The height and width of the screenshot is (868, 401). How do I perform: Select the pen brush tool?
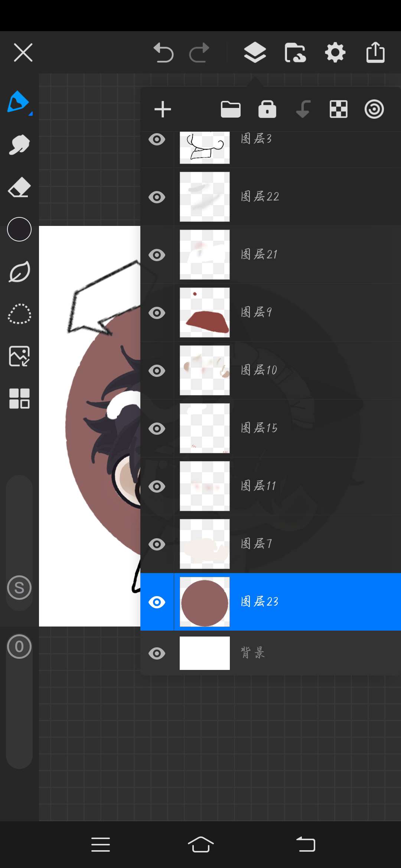coord(17,101)
